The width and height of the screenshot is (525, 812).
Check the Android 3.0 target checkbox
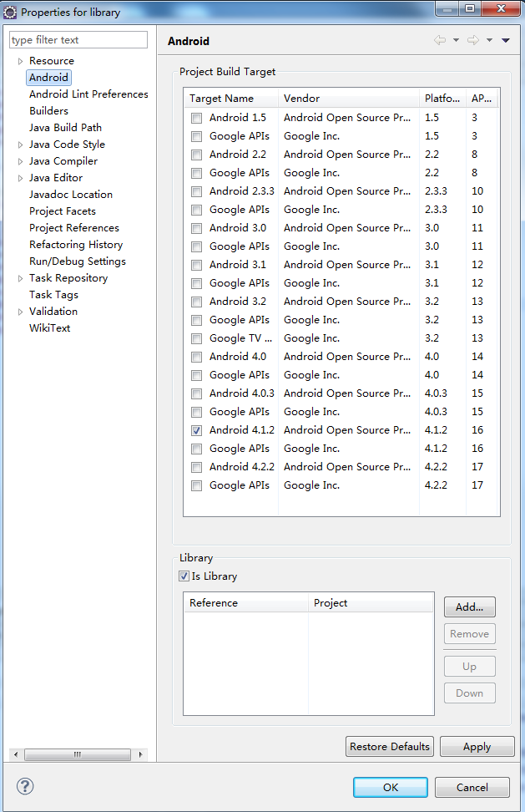pos(196,228)
